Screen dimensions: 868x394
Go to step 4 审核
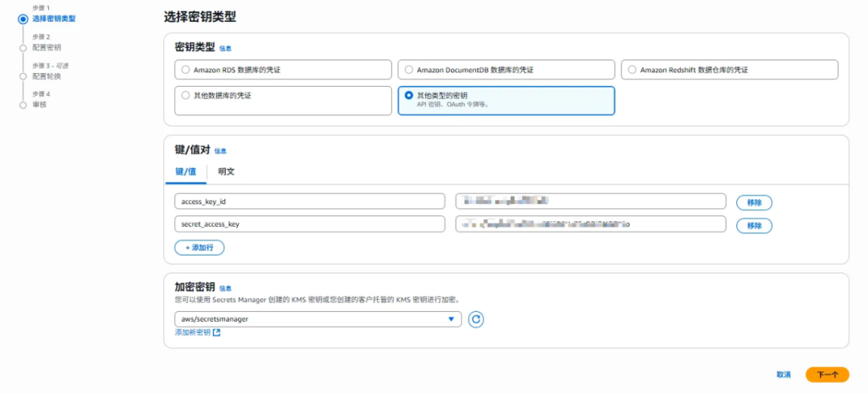click(39, 105)
